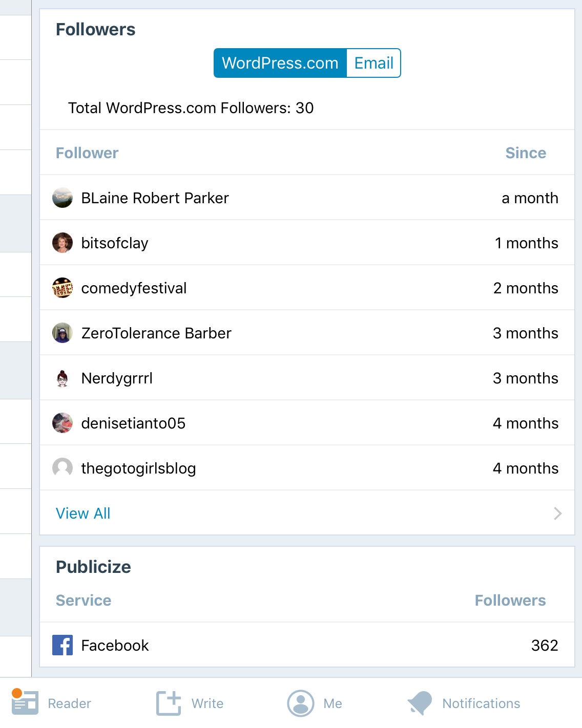Open the Me profile icon
The width and height of the screenshot is (582, 728).
pyautogui.click(x=301, y=703)
